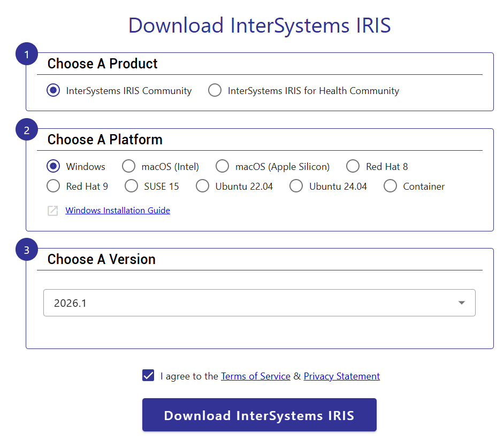Select the Windows platform option
Viewport: 504px width, 442px height.
pyautogui.click(x=54, y=166)
